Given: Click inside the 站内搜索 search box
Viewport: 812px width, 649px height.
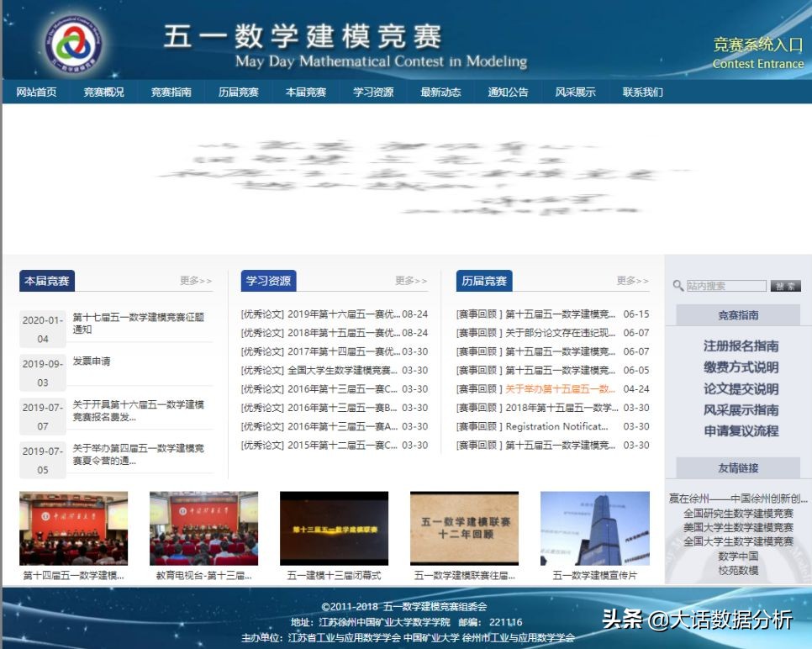Looking at the screenshot, I should coord(725,285).
